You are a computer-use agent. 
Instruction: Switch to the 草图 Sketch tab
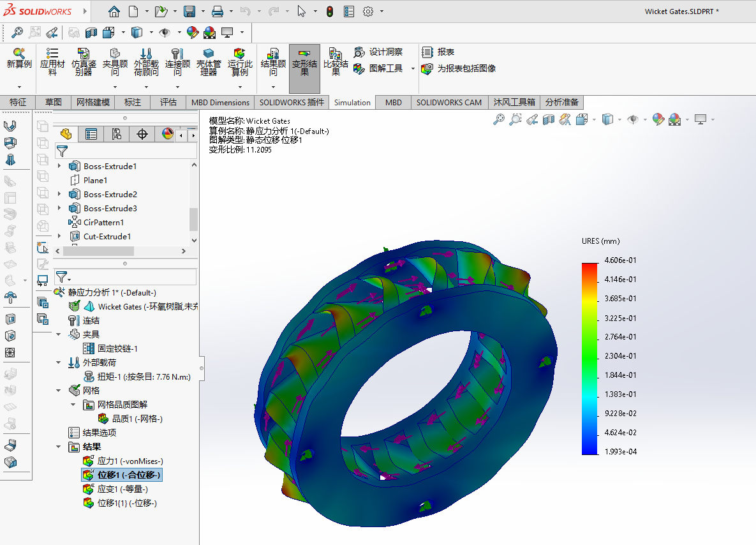(54, 102)
